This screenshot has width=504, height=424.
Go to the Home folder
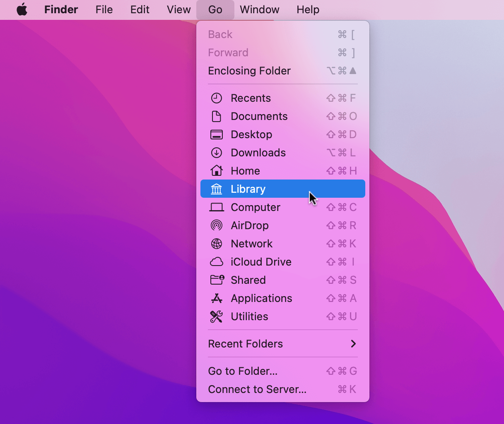[283, 171]
